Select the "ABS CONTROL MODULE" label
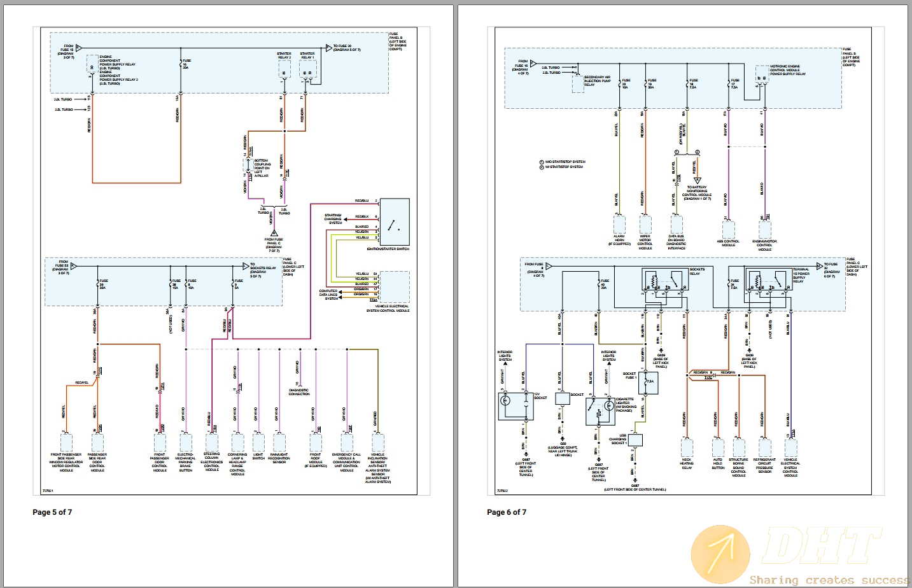The image size is (912, 588). click(x=728, y=243)
